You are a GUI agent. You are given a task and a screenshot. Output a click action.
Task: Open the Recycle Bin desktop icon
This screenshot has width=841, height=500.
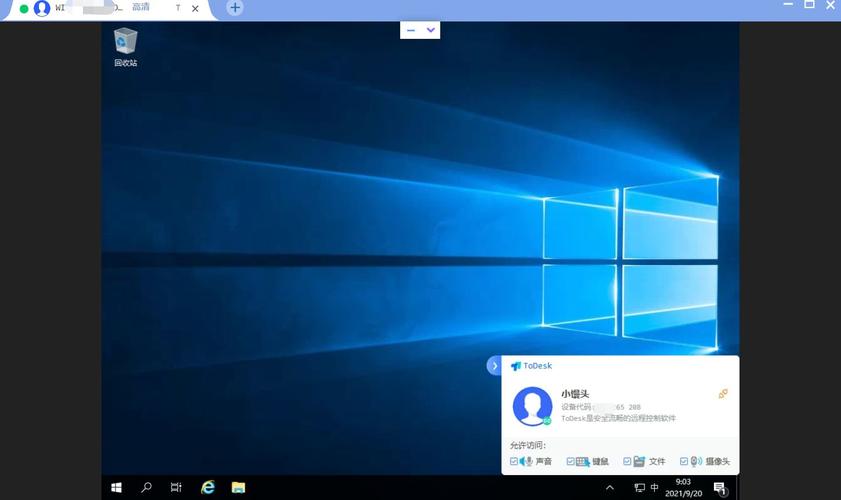pos(126,47)
